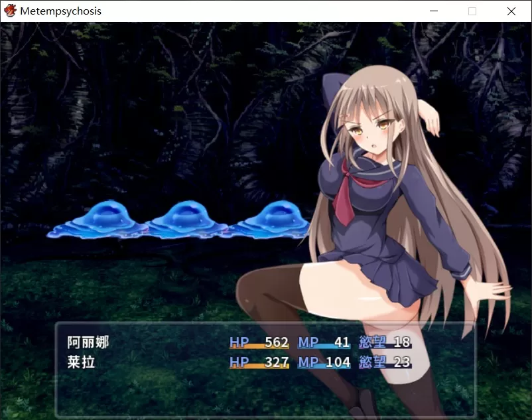This screenshot has height=420, width=532.
Task: Maximize the Metempsychosis game window
Action: pyautogui.click(x=472, y=11)
